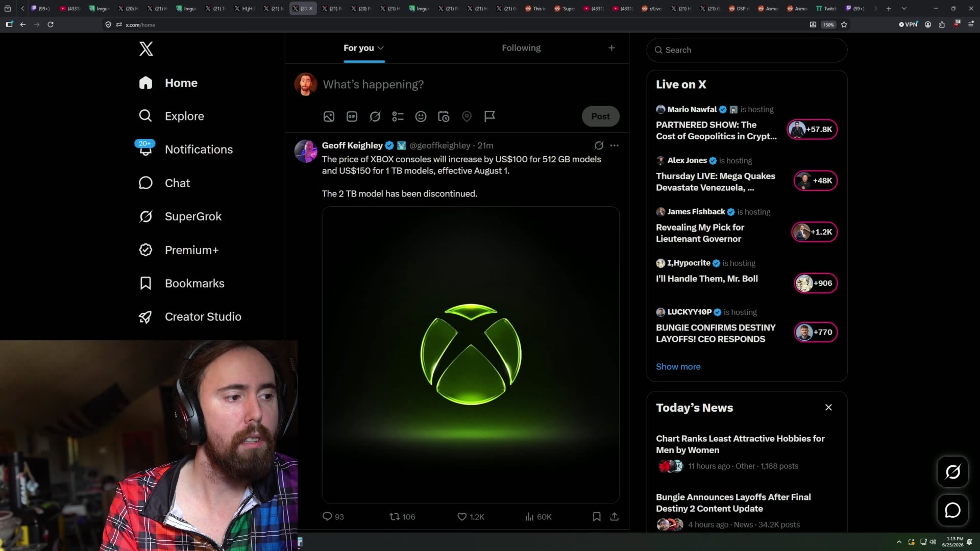
Task: Open Bungie Announces Layoffs news story
Action: pyautogui.click(x=733, y=503)
